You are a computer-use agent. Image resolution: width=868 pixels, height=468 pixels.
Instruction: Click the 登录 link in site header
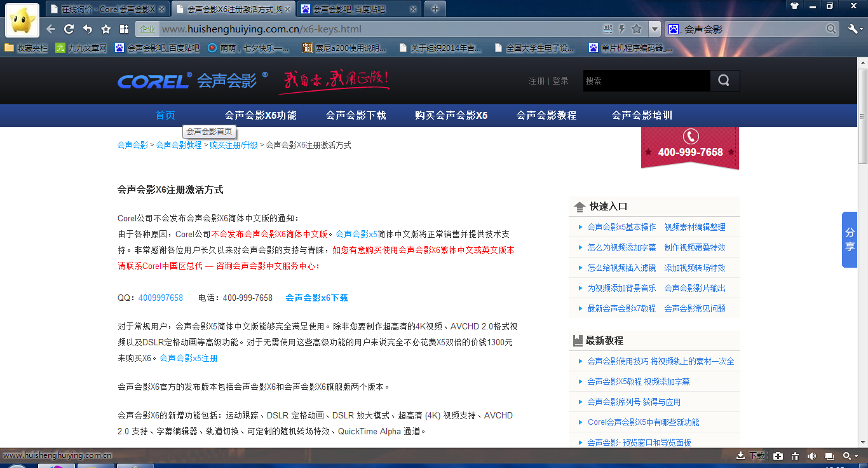click(x=560, y=81)
